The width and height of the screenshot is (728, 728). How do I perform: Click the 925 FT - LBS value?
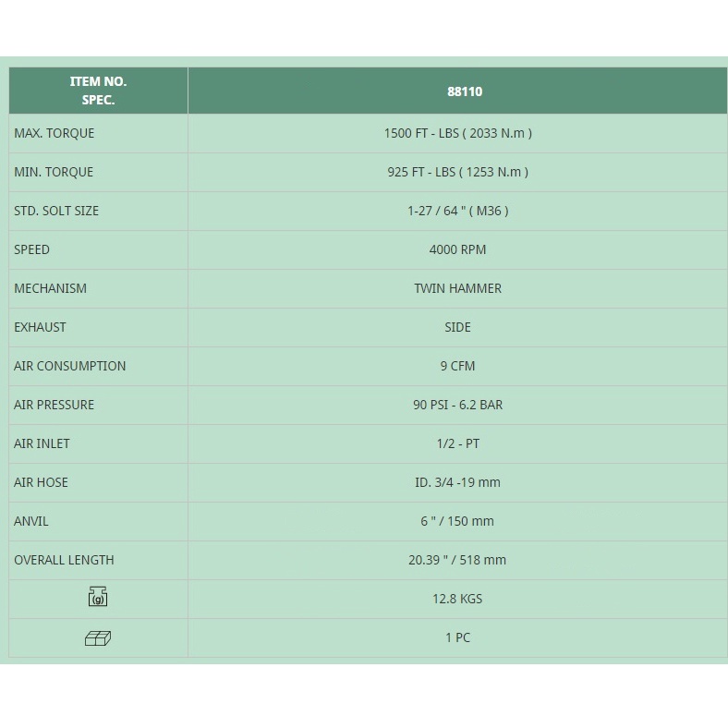tap(457, 172)
